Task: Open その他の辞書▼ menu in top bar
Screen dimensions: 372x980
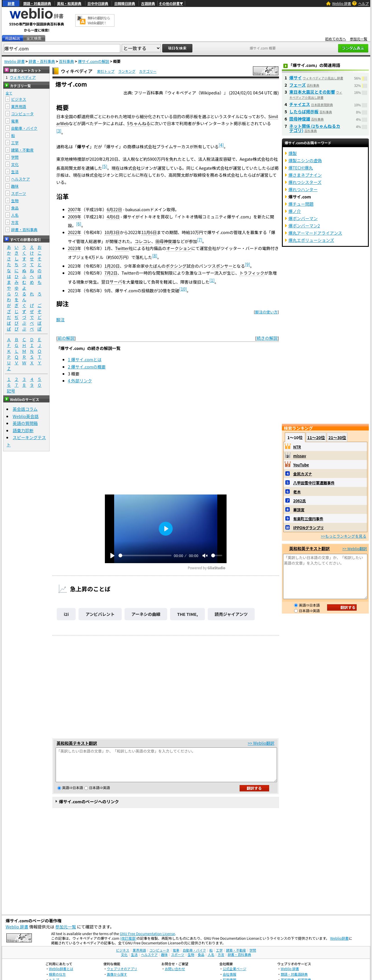Action: (171, 3)
